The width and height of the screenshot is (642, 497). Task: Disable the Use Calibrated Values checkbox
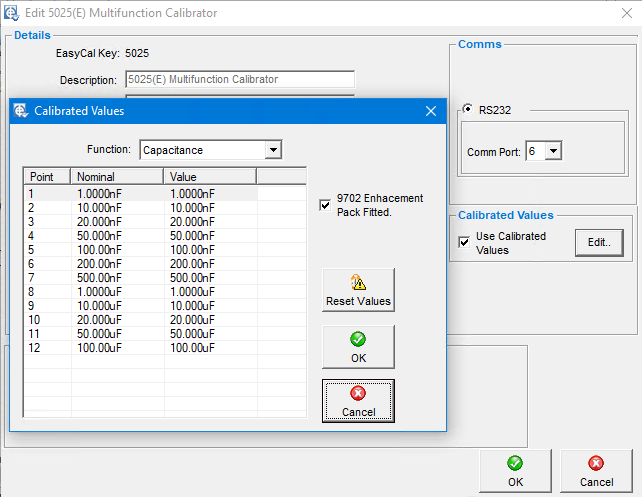(x=464, y=242)
